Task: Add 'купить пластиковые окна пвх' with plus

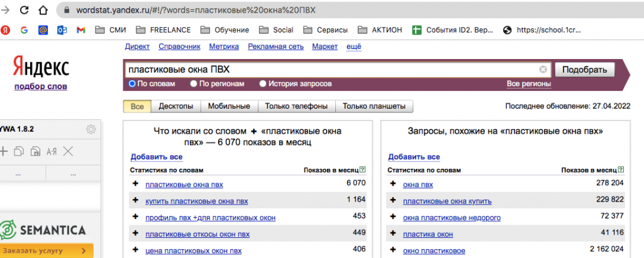Action: pos(135,200)
